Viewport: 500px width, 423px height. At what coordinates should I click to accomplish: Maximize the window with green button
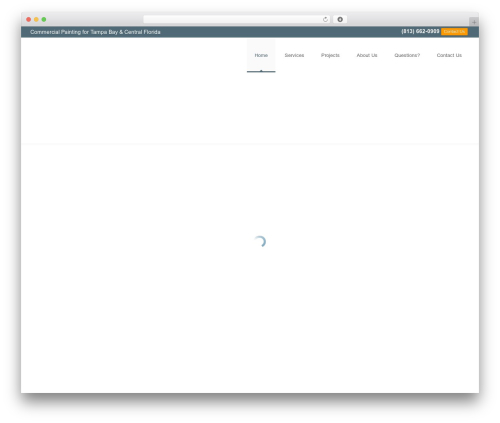(x=44, y=19)
